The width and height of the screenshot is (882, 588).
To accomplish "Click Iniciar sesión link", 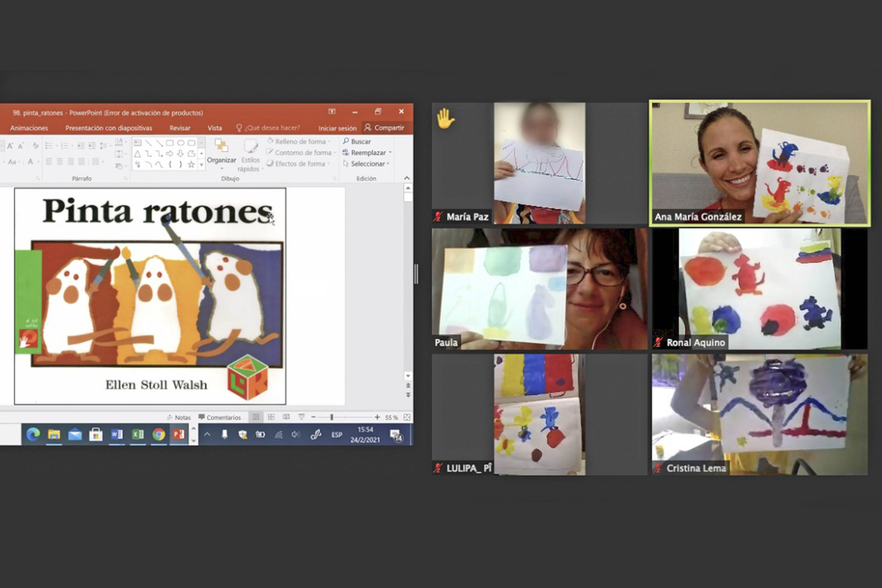I will pyautogui.click(x=337, y=128).
